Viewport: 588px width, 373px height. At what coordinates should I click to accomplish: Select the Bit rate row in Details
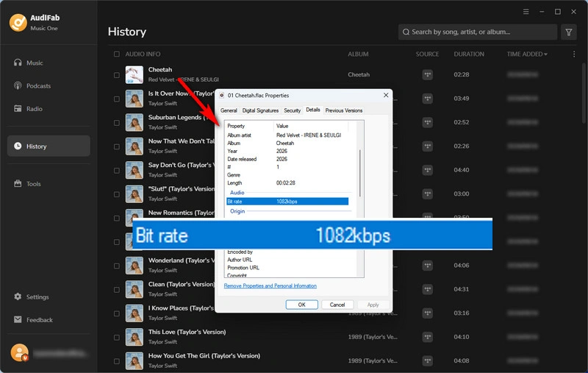287,202
